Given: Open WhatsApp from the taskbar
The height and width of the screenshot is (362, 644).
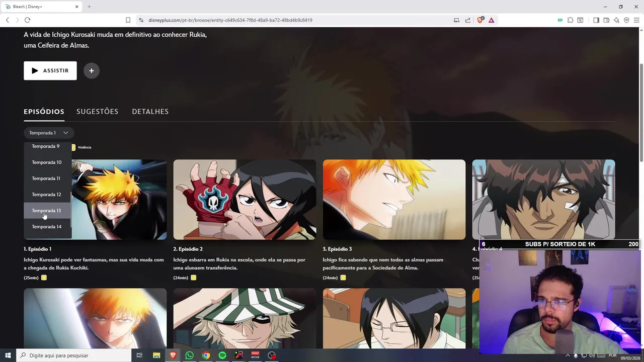Looking at the screenshot, I should pos(189,355).
